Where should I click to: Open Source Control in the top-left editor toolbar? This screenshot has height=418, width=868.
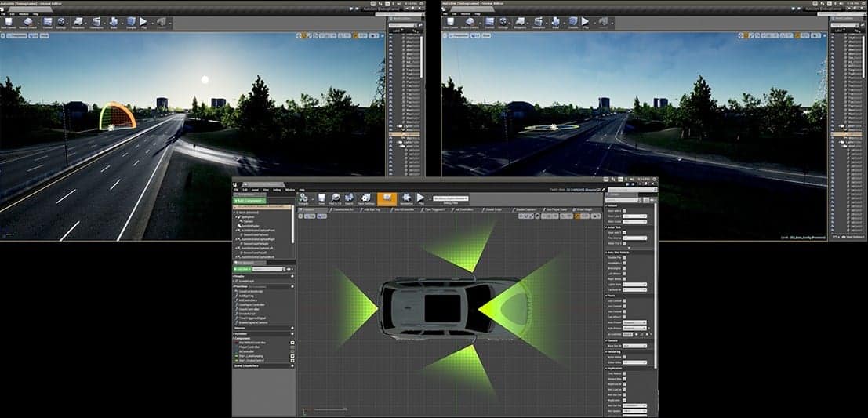pos(27,23)
